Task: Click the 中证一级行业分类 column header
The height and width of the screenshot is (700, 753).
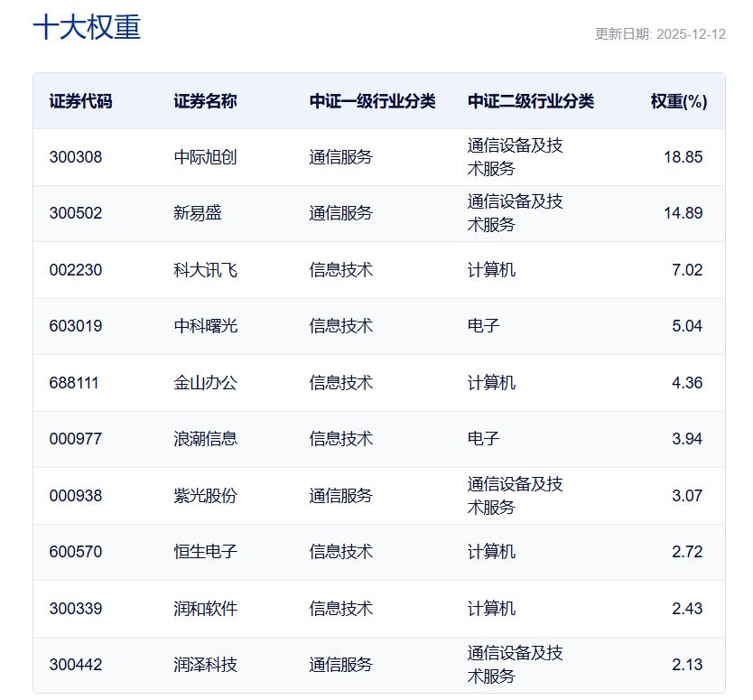Action: (x=372, y=101)
